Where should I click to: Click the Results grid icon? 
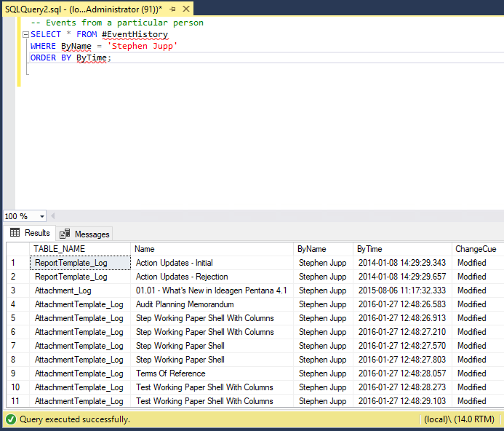pos(15,232)
